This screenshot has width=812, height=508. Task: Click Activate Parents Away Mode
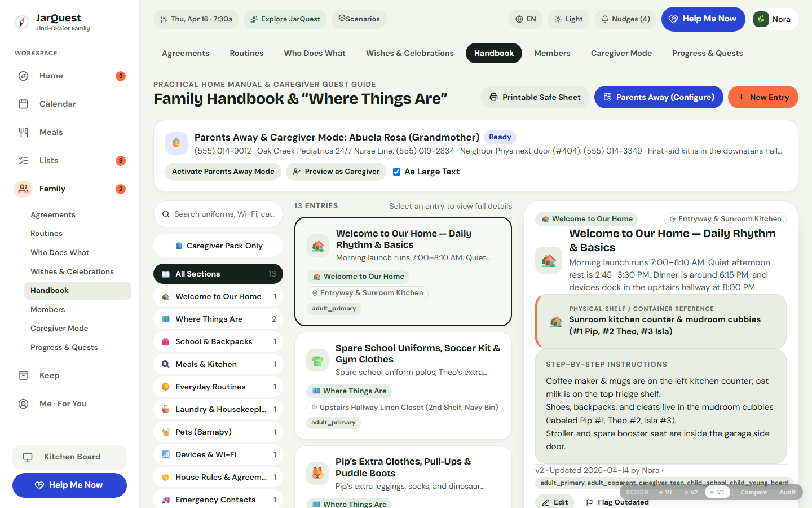pos(223,172)
